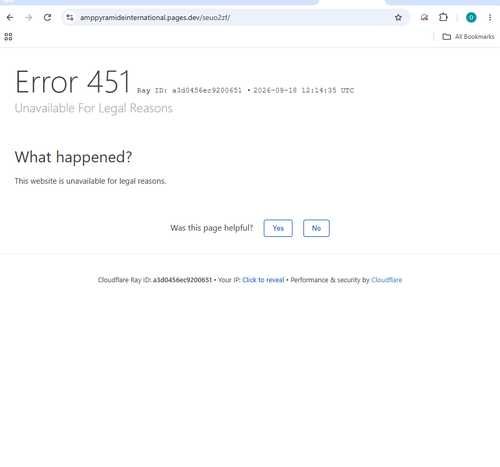Open the All Bookmarks folder

468,37
